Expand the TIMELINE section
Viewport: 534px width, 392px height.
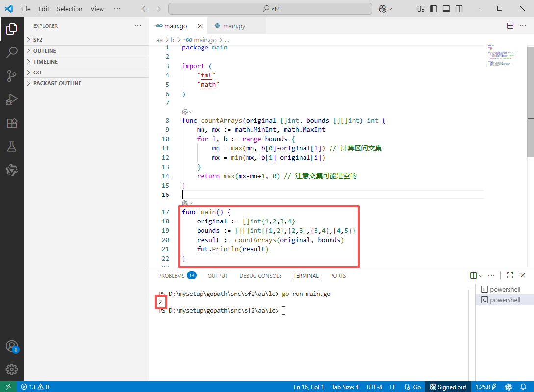(x=86, y=62)
